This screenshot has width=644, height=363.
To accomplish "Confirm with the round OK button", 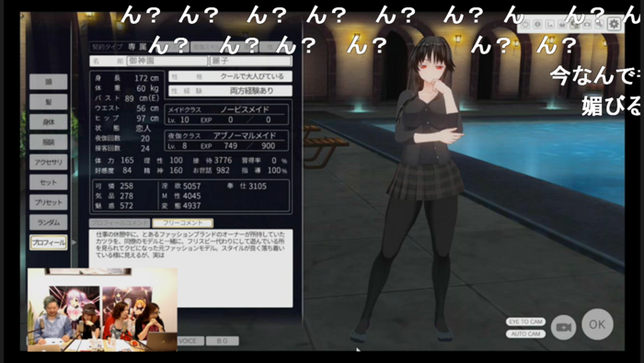I will click(597, 324).
